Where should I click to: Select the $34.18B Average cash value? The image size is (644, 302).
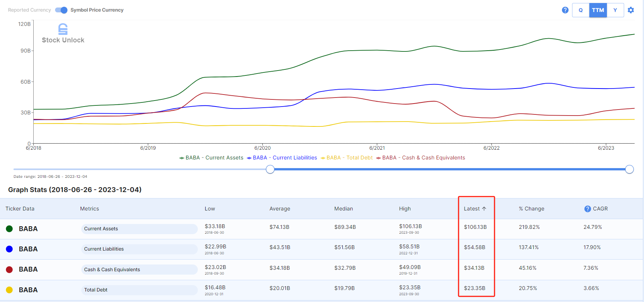[280, 268]
